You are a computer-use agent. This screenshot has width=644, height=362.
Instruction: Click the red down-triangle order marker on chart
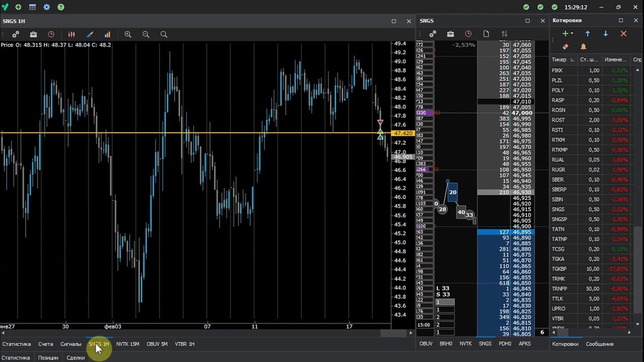point(380,123)
